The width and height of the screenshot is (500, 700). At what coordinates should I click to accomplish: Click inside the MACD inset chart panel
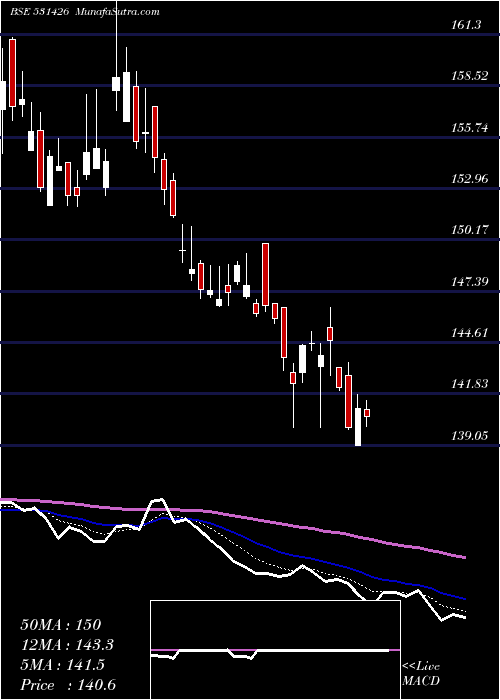pos(275,650)
